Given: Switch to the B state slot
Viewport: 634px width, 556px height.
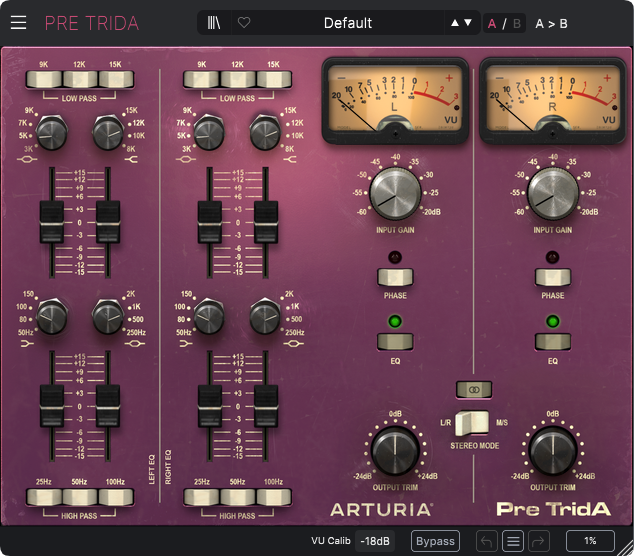Looking at the screenshot, I should 517,23.
